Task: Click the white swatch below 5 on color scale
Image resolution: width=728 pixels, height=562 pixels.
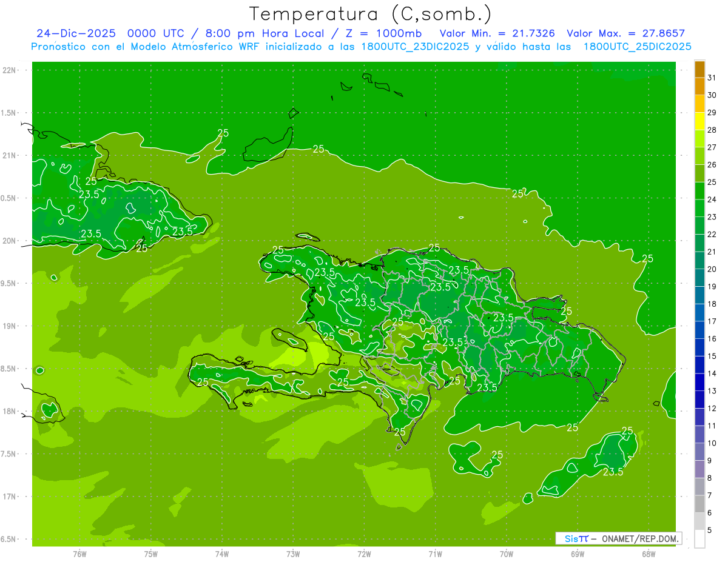Action: pyautogui.click(x=699, y=539)
